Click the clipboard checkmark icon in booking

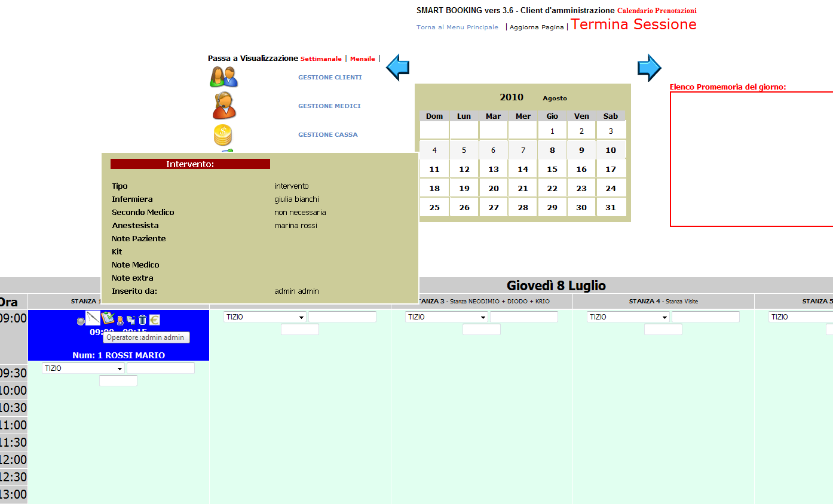[x=108, y=318]
